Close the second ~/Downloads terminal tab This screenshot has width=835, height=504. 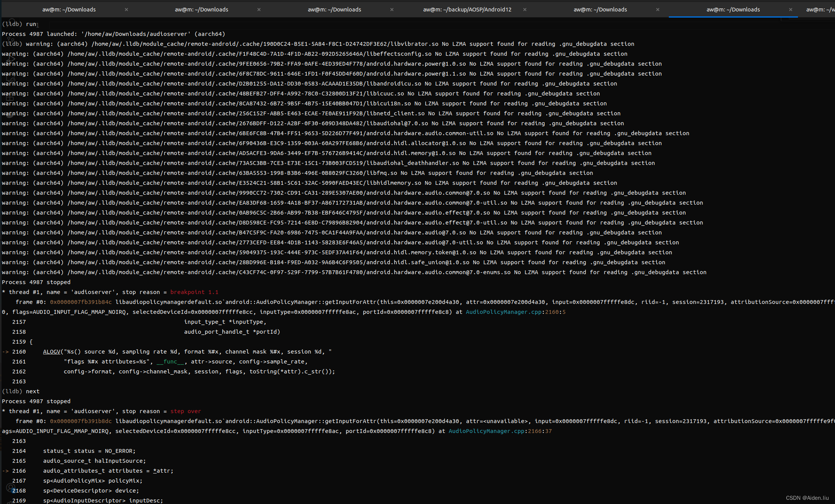259,10
